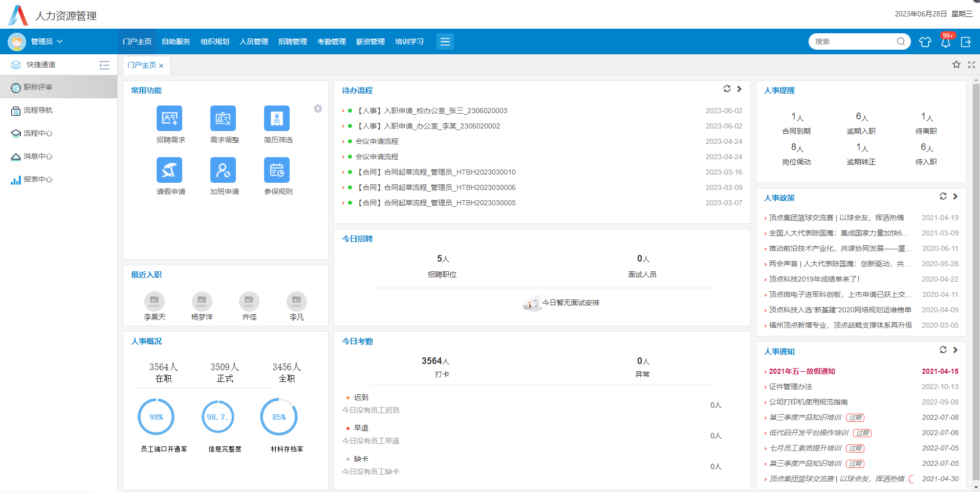Click the 信息完整度 progress ring
The height and width of the screenshot is (492, 980).
[x=217, y=417]
